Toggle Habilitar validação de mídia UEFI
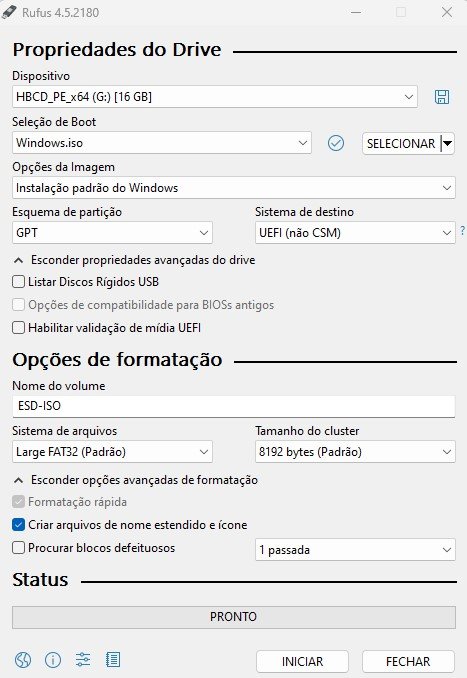467x678 pixels. click(x=18, y=328)
